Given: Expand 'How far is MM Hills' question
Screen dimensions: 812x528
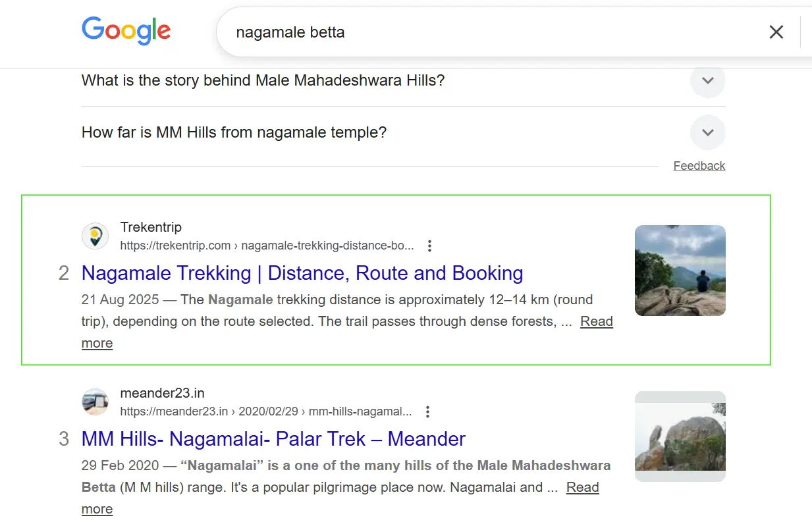Looking at the screenshot, I should coord(707,132).
